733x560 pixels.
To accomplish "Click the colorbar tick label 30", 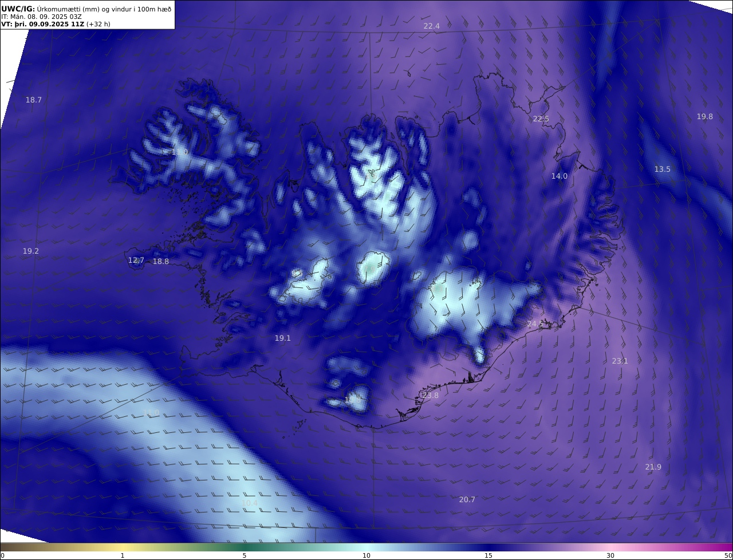I will (610, 555).
